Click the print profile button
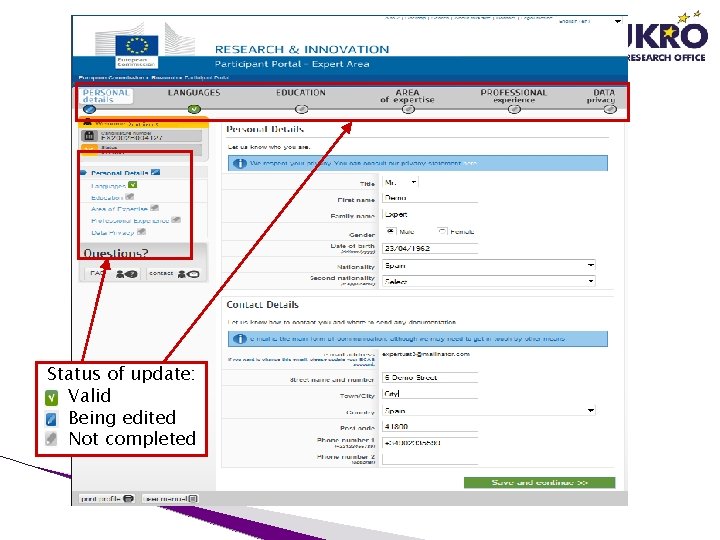Screen dimensions: 720x540 (x=107, y=499)
